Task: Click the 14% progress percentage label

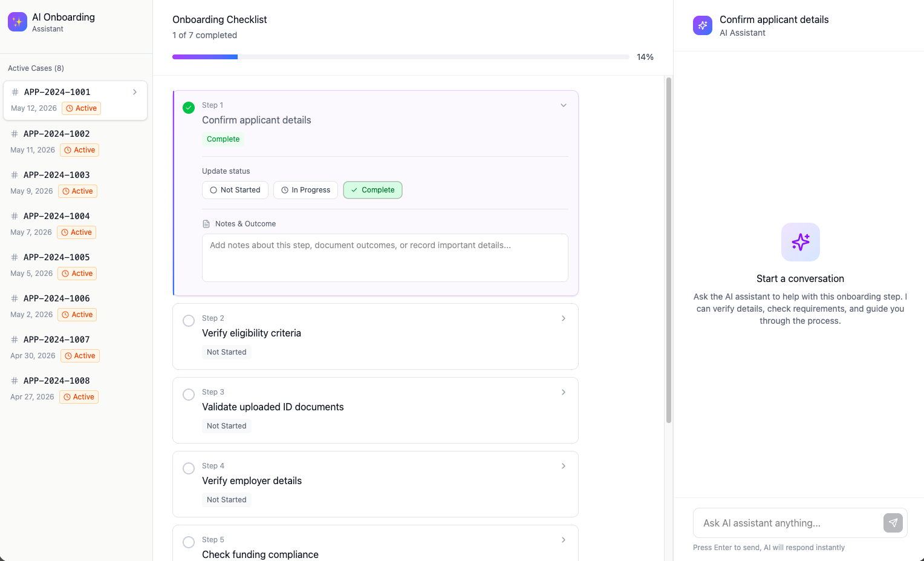Action: click(x=645, y=57)
